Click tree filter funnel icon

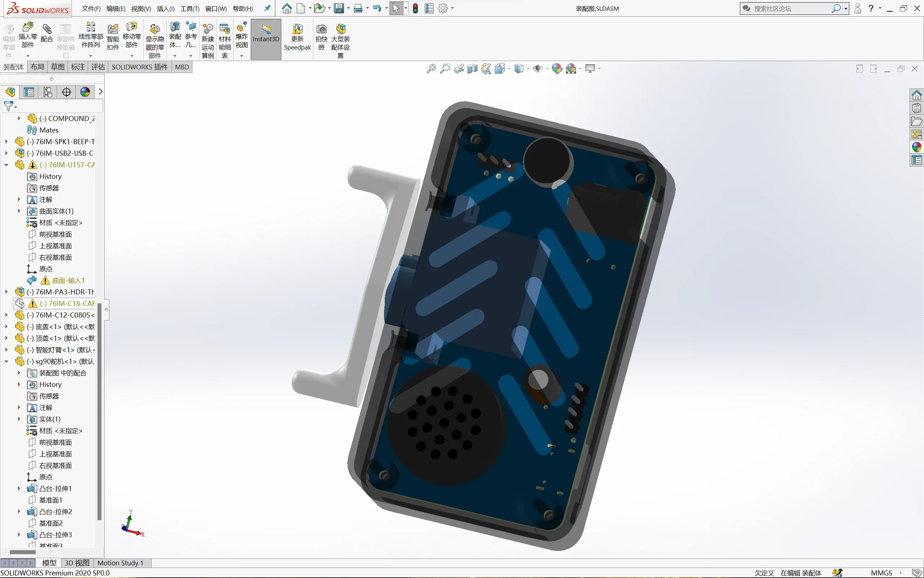click(8, 106)
